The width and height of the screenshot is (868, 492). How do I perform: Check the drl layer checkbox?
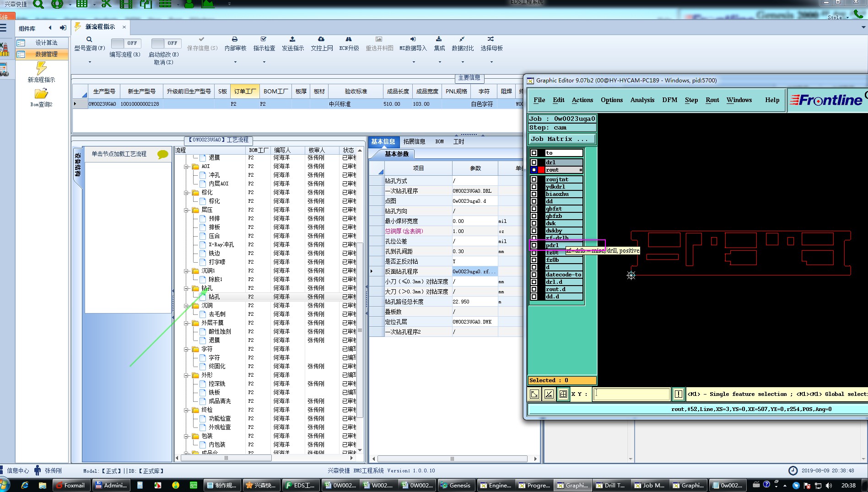(534, 162)
